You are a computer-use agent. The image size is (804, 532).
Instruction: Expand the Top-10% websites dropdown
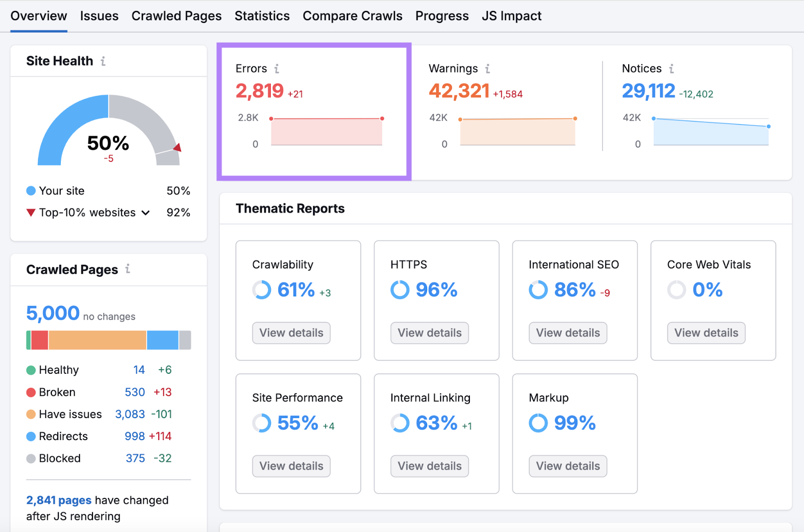coord(146,213)
